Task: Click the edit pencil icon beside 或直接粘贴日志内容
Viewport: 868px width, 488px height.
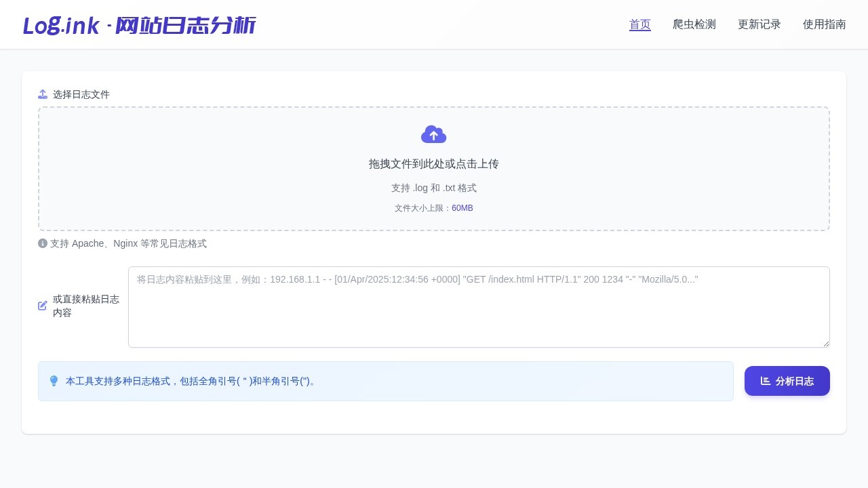Action: click(x=43, y=306)
